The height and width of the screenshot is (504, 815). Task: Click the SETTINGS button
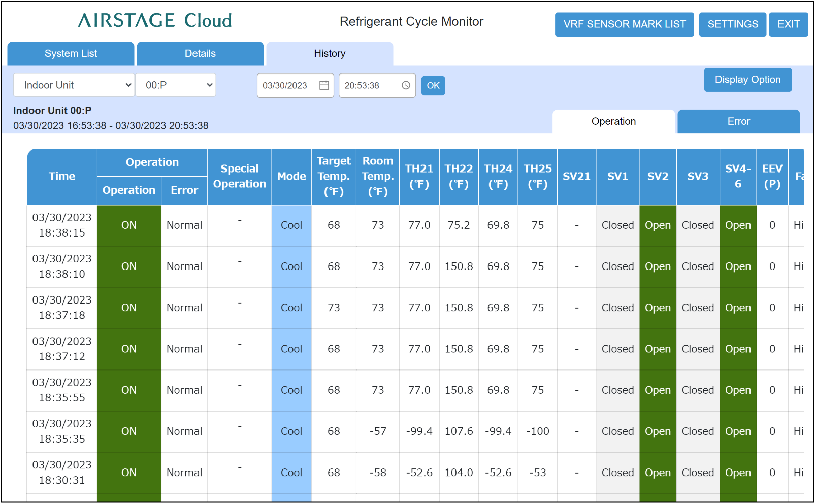tap(732, 24)
